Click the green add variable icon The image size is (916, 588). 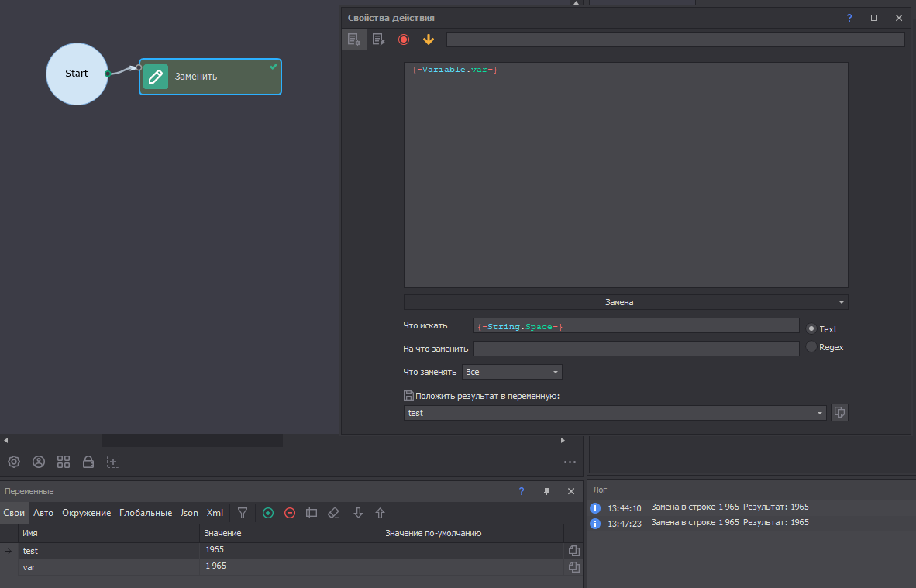click(268, 513)
